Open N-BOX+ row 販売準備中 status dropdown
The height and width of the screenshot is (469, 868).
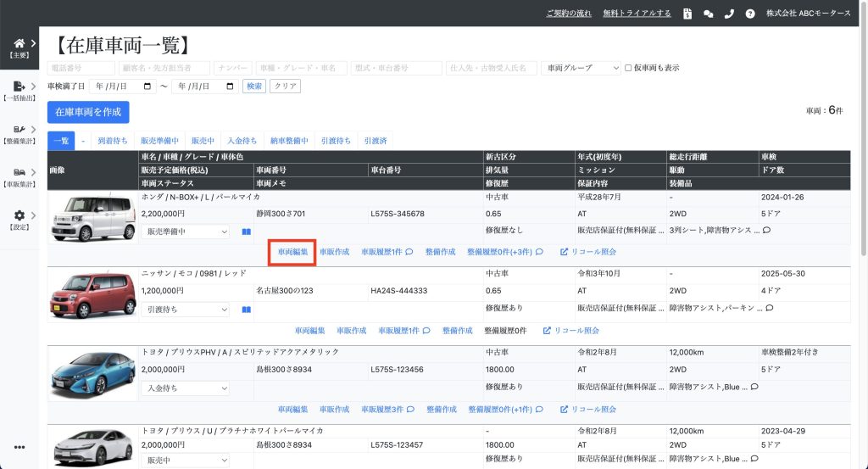click(186, 232)
